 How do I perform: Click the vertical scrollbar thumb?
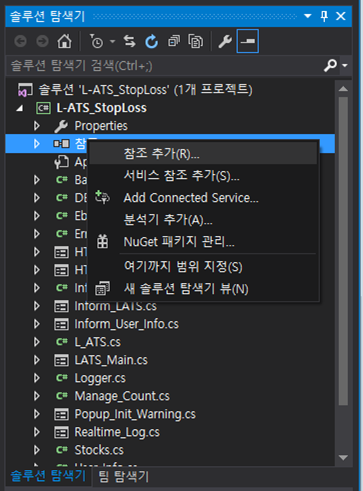343,251
